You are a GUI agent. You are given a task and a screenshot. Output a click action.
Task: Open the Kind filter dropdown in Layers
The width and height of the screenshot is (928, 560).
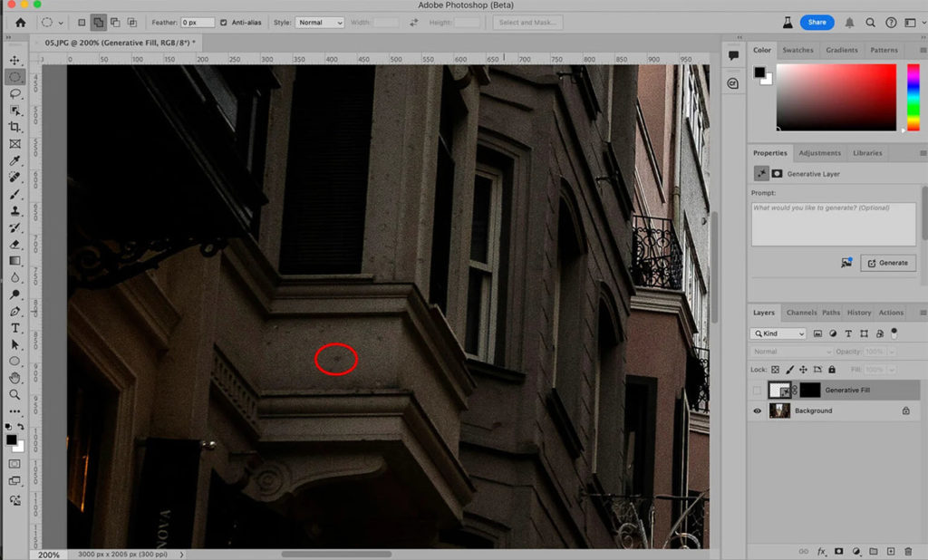[778, 333]
